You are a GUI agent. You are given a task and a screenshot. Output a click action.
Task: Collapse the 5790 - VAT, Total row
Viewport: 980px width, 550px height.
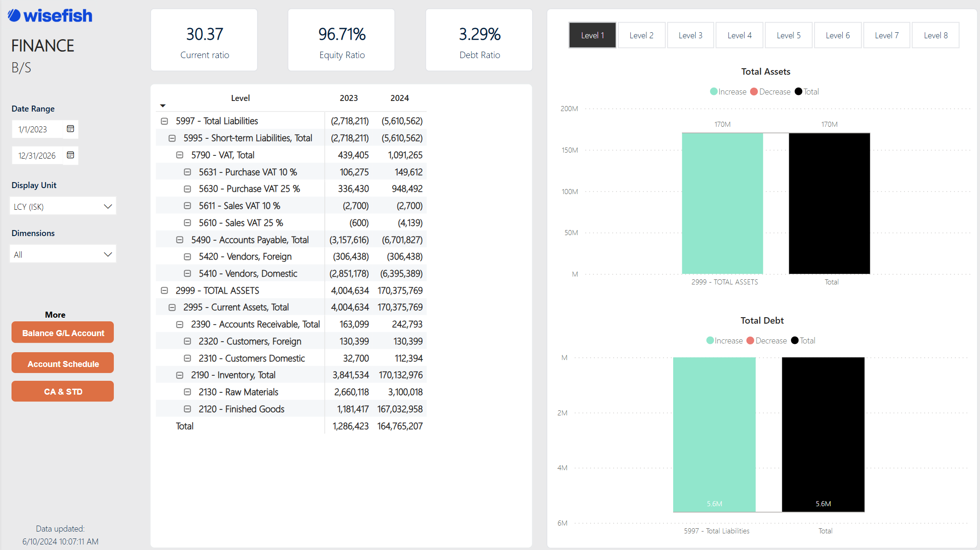coord(180,155)
